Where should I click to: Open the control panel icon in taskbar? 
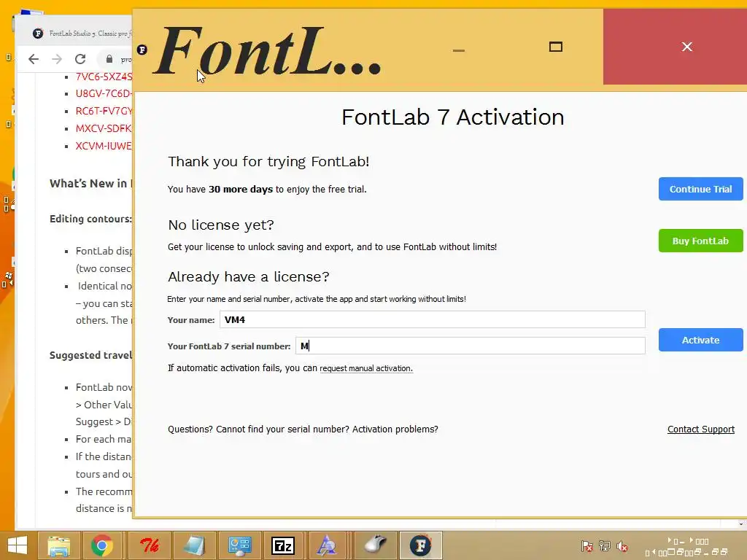click(239, 545)
